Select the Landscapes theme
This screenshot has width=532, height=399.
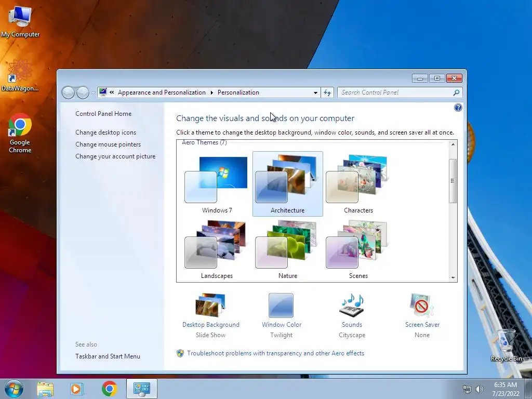coord(217,249)
